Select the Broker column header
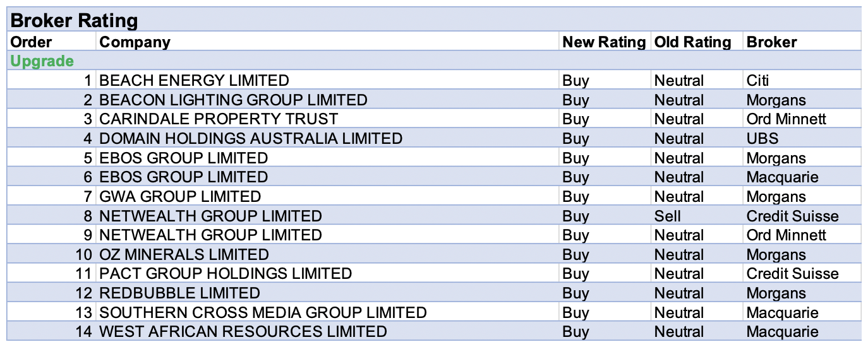The image size is (868, 347). tap(771, 42)
